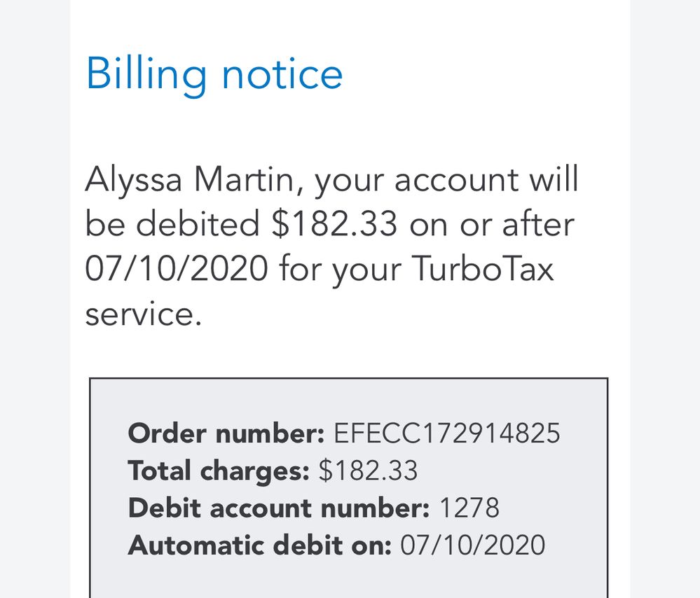Image resolution: width=700 pixels, height=598 pixels.
Task: Click the phrase "your account will"
Action: point(446,180)
